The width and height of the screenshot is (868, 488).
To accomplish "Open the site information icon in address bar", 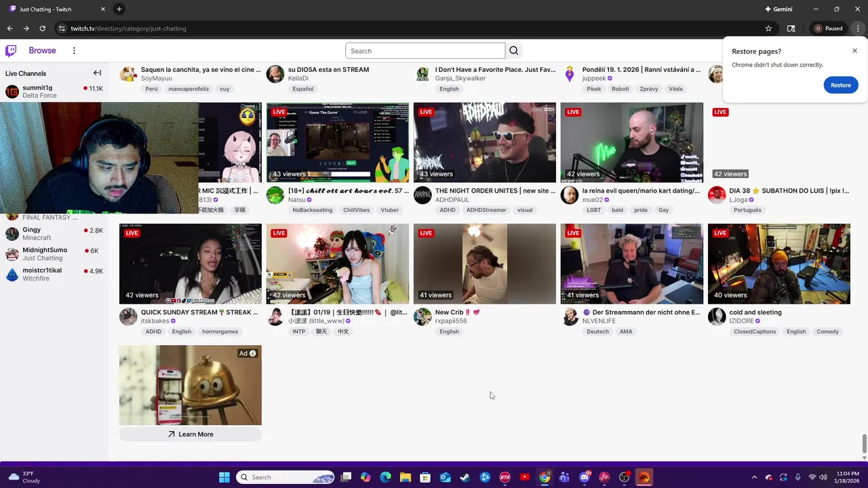I will (62, 28).
